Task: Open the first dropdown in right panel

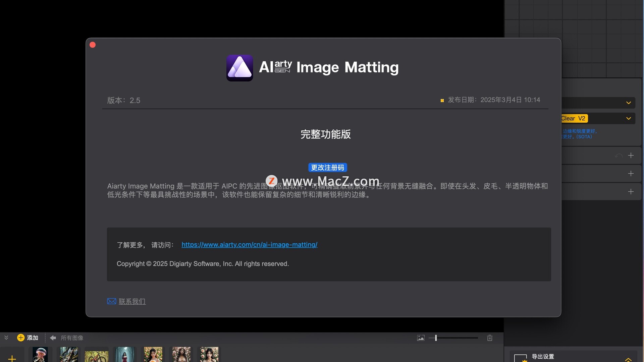Action: [599, 103]
